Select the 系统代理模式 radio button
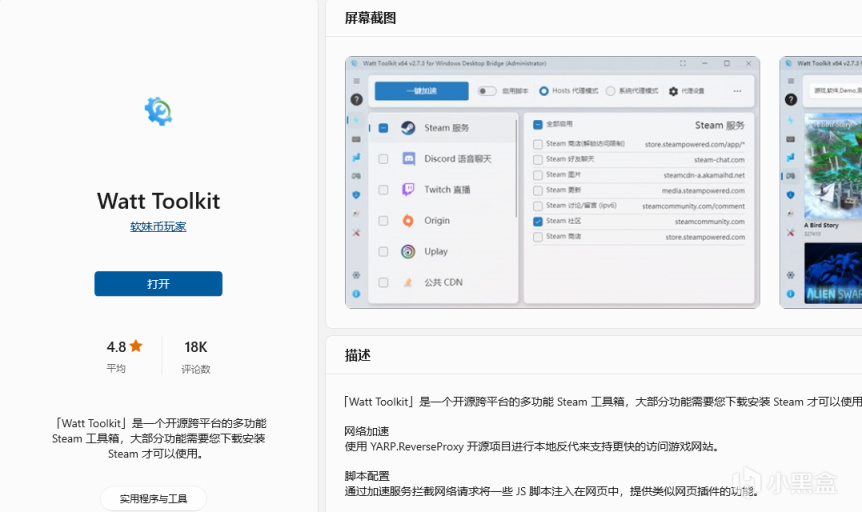This screenshot has height=512, width=862. click(x=610, y=91)
